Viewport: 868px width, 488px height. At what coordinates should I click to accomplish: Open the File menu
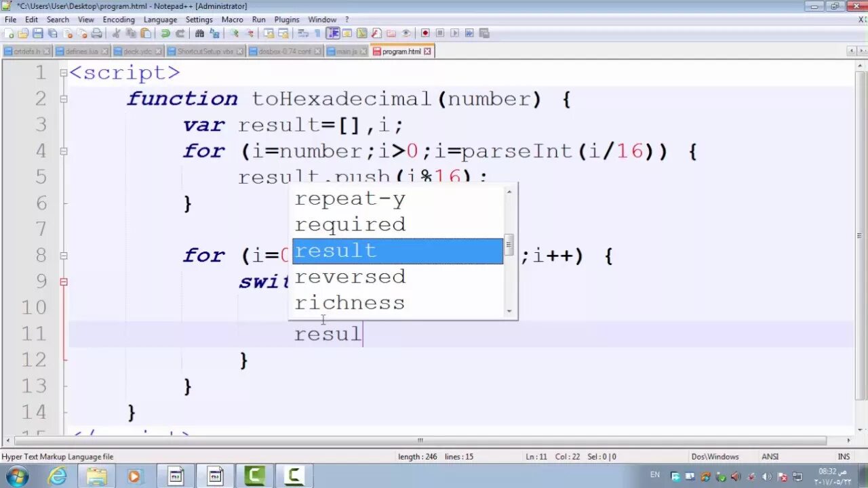click(10, 20)
